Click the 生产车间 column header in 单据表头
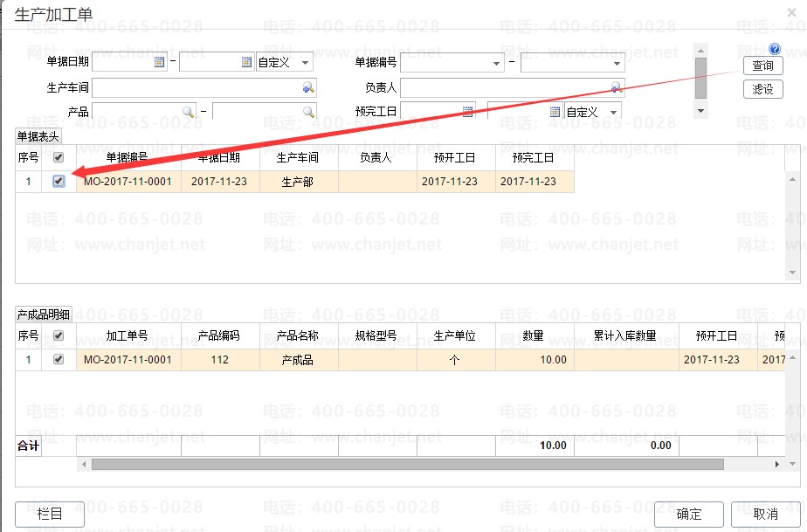Screen dimensions: 807x532 pyautogui.click(x=299, y=157)
